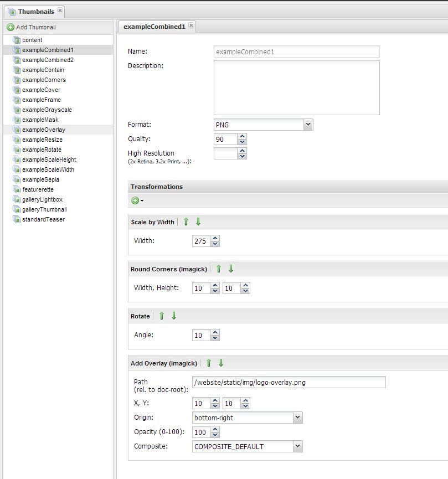
Task: Move Scale by Width transformation up
Action: tap(186, 222)
